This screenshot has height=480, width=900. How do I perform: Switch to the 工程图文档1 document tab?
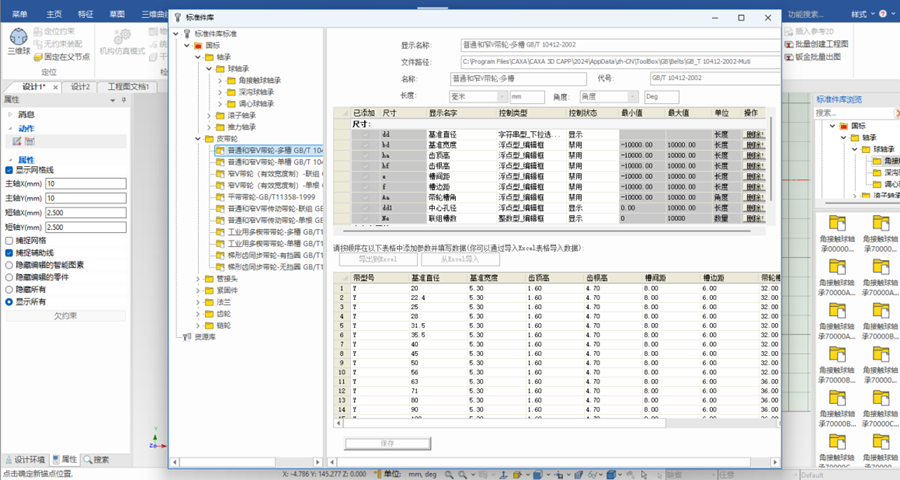tap(129, 87)
